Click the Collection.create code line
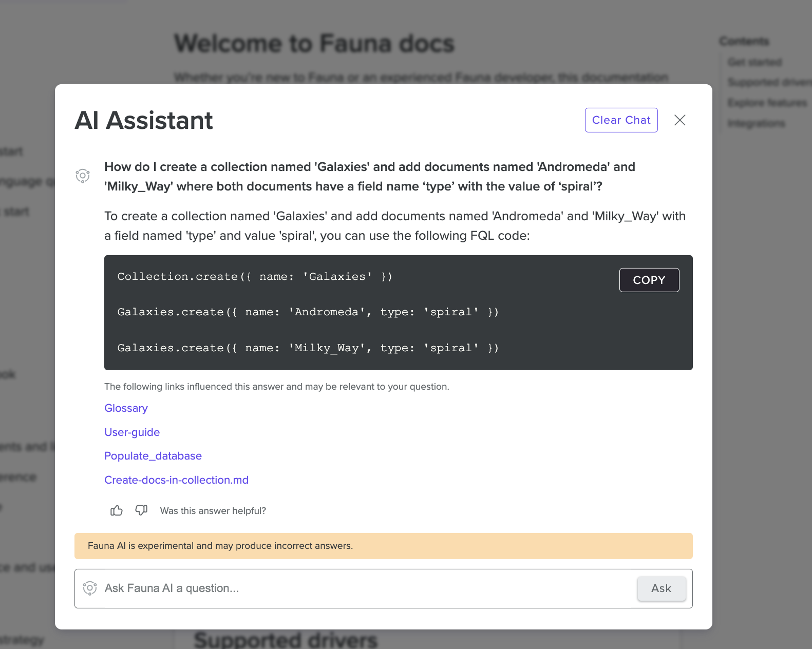 255,277
